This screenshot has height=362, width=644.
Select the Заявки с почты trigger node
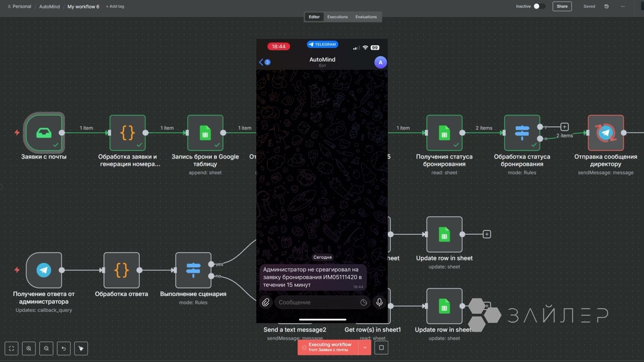[44, 133]
